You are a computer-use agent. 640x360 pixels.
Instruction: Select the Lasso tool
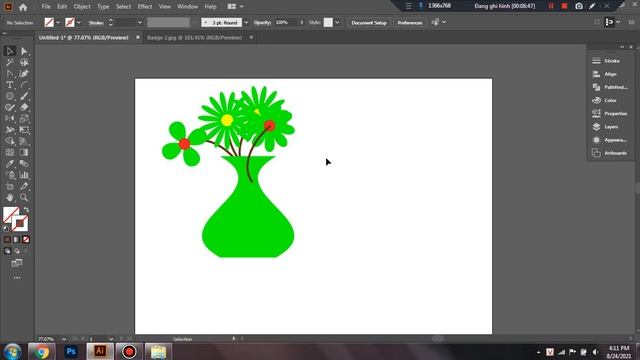[x=24, y=62]
